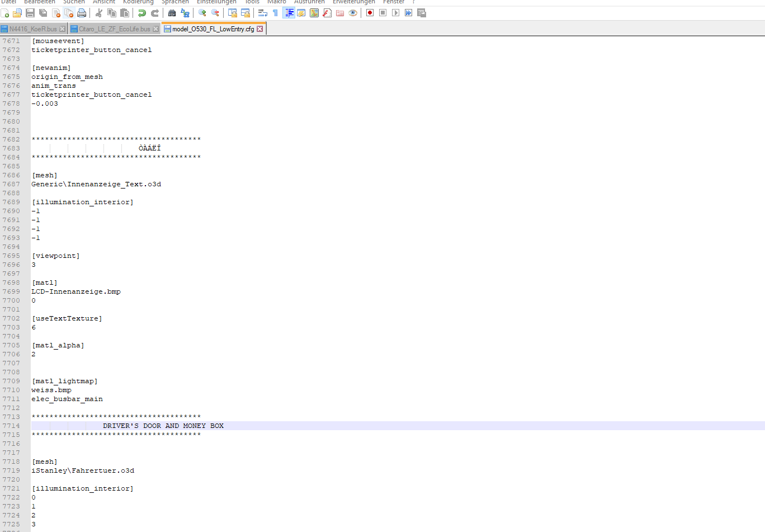
Task: Click line number 7698 in the margin
Action: tap(11, 283)
